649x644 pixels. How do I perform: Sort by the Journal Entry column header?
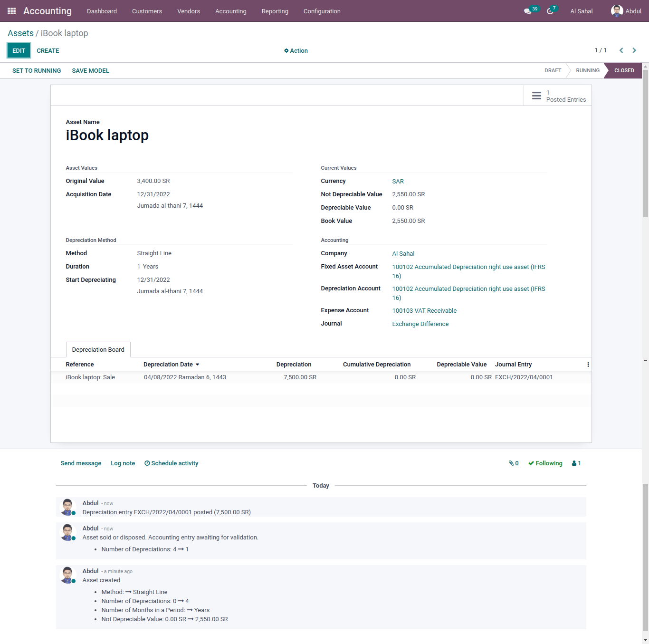coord(514,365)
